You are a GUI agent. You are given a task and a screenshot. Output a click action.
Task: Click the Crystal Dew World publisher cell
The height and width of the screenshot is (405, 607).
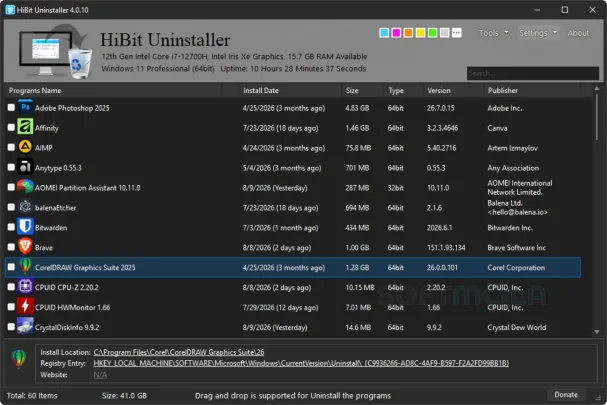[517, 327]
